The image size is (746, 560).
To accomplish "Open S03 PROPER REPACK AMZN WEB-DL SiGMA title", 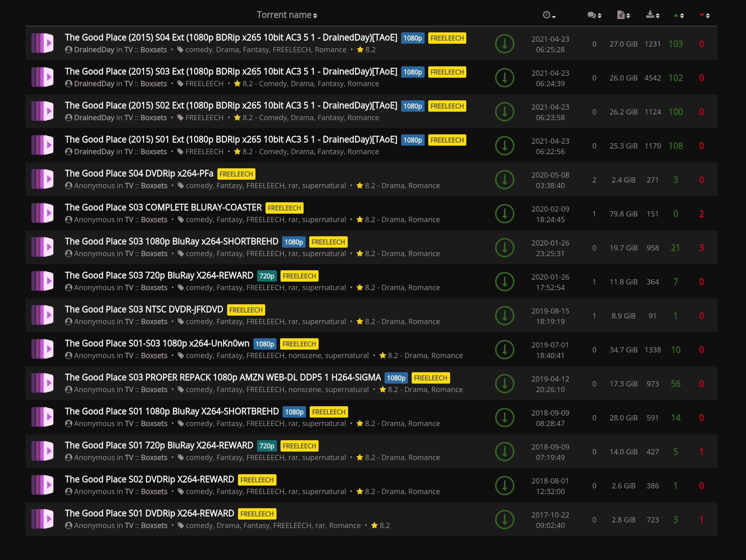I will tap(223, 378).
